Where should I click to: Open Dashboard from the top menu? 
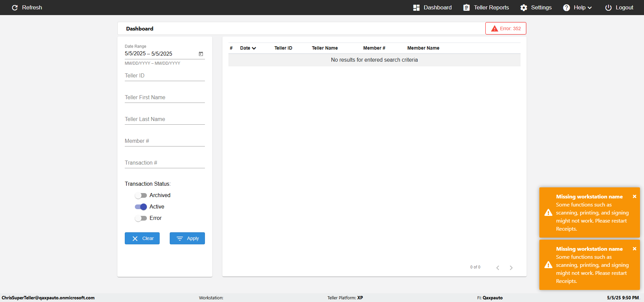[432, 7]
